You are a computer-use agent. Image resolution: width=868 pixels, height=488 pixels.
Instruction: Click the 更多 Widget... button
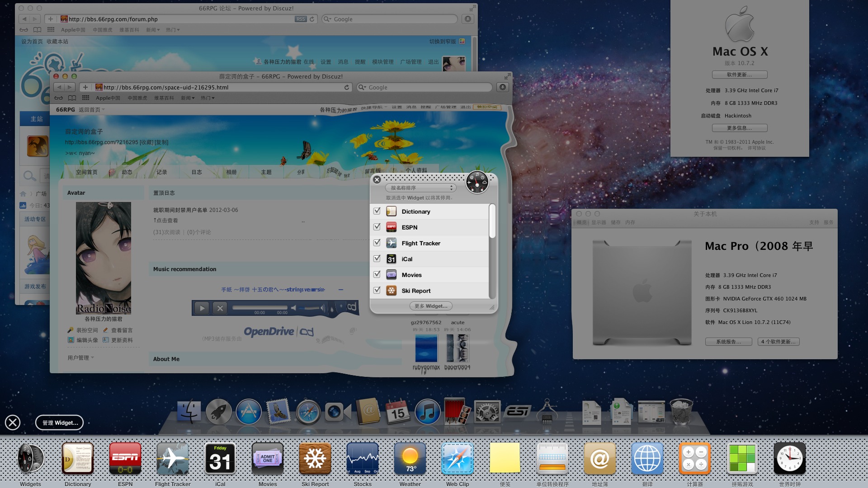[x=431, y=306]
